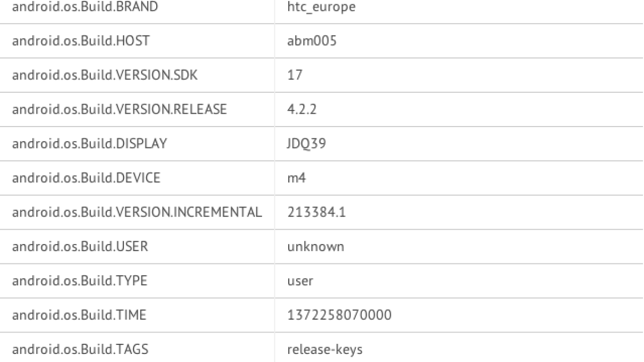
Task: Select the SDK value 17
Action: point(295,75)
